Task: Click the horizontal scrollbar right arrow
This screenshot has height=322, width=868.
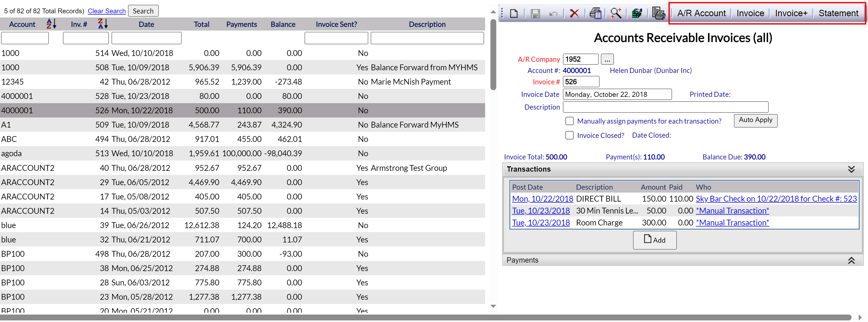Action: (860, 317)
